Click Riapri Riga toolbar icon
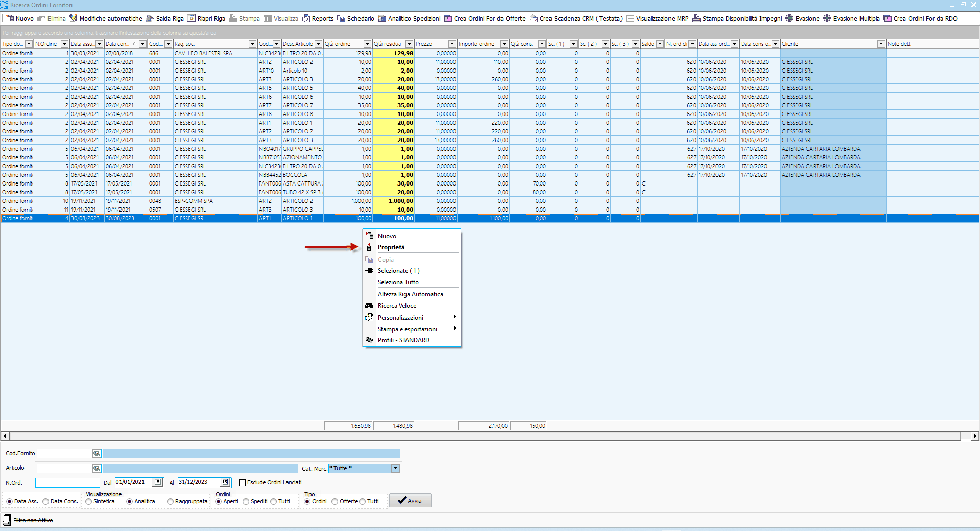This screenshot has width=980, height=531. pyautogui.click(x=192, y=18)
